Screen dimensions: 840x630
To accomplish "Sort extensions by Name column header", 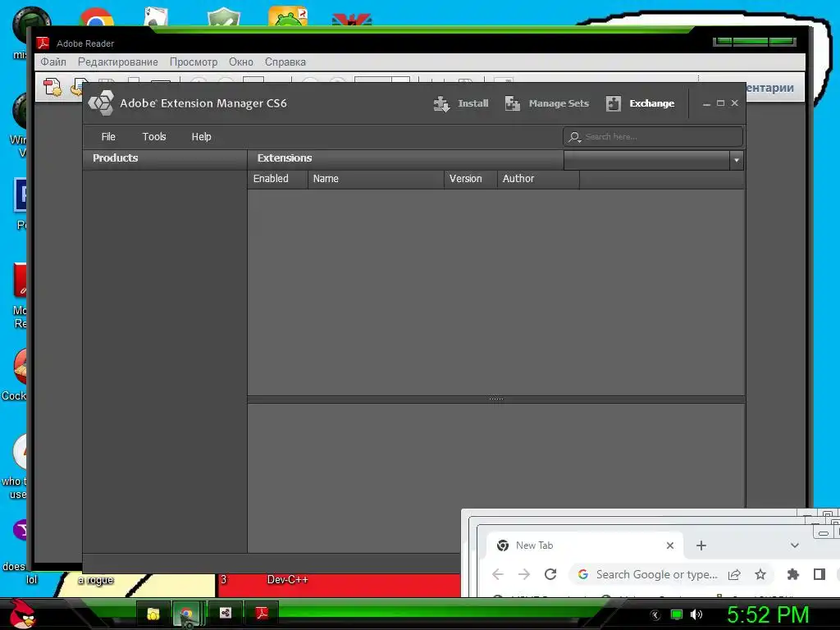I will [376, 179].
